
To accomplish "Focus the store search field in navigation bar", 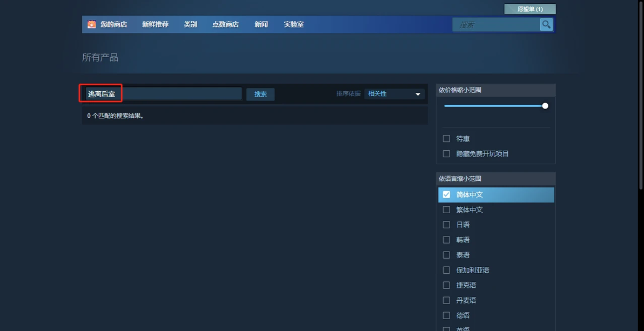I will [x=496, y=25].
